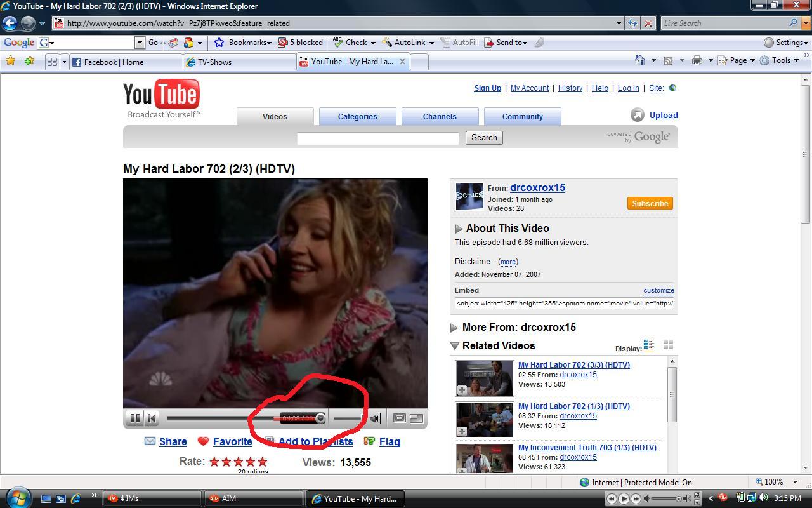Open Google Toolbar Settings

click(785, 43)
